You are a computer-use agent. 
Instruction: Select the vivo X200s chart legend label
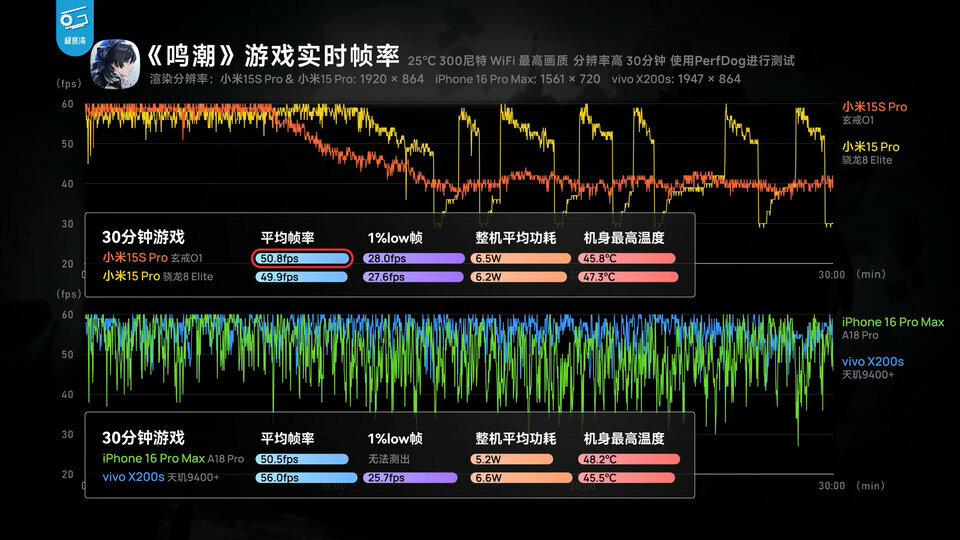coord(872,362)
